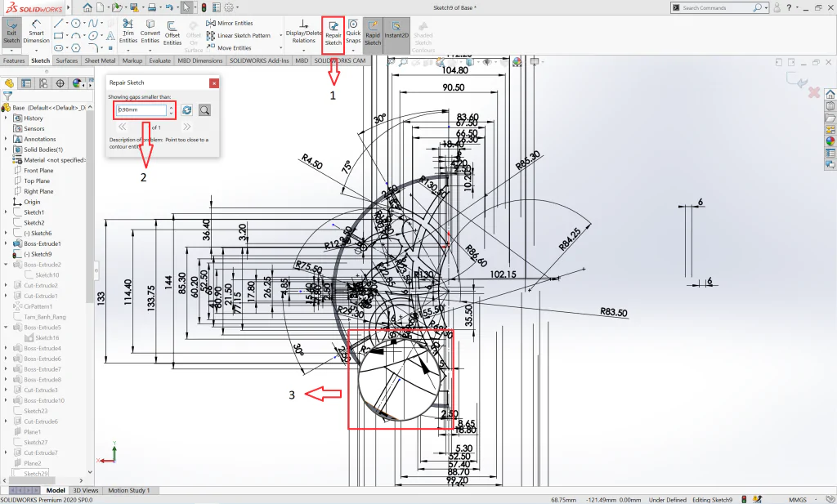This screenshot has height=504, width=837.
Task: Switch to the Evaluate tab
Action: (159, 60)
